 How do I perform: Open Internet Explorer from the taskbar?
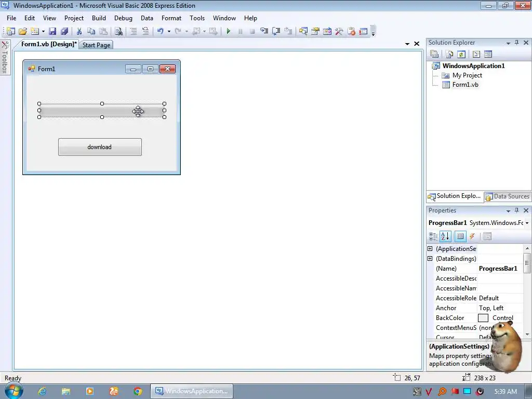point(42,391)
